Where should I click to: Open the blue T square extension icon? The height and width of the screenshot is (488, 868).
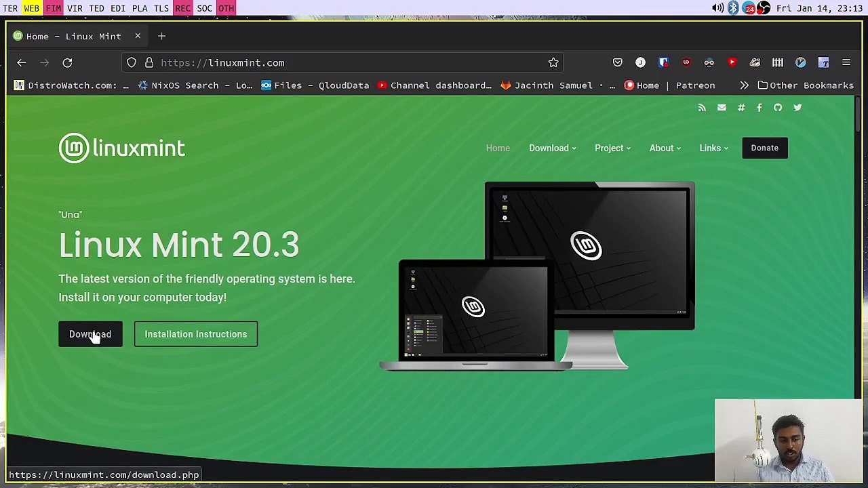coord(823,62)
